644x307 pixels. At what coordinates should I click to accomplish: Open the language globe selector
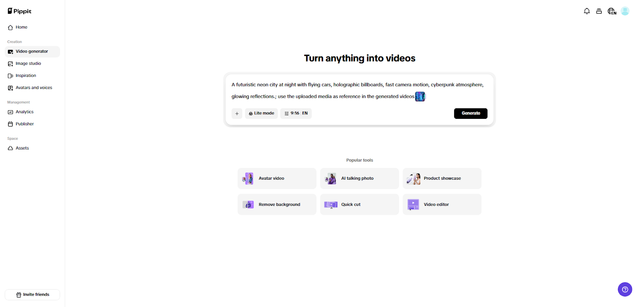pyautogui.click(x=612, y=11)
